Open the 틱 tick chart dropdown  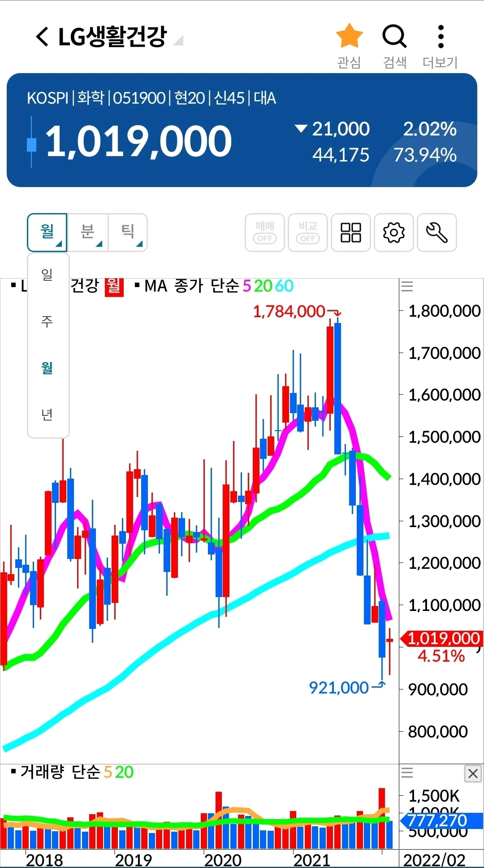128,232
